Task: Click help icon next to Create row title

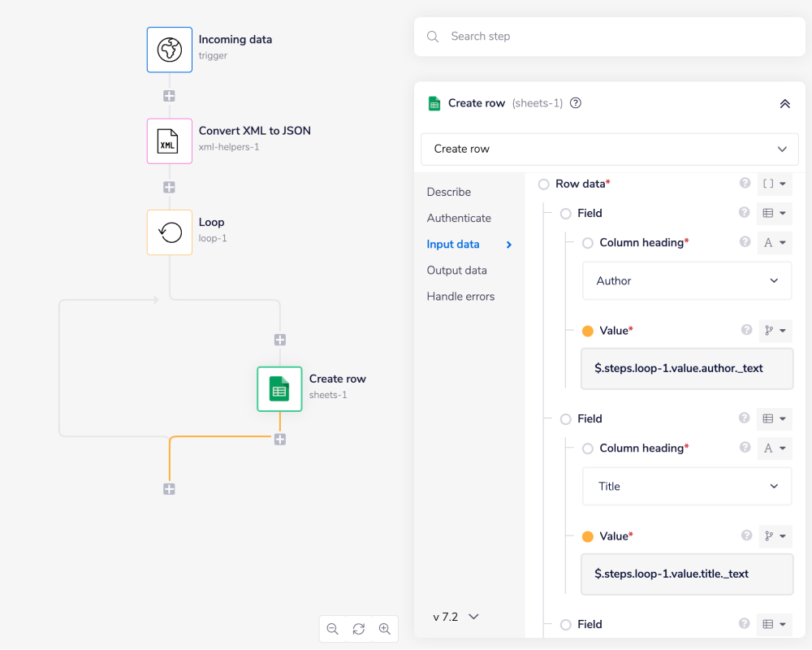Action: (x=576, y=103)
